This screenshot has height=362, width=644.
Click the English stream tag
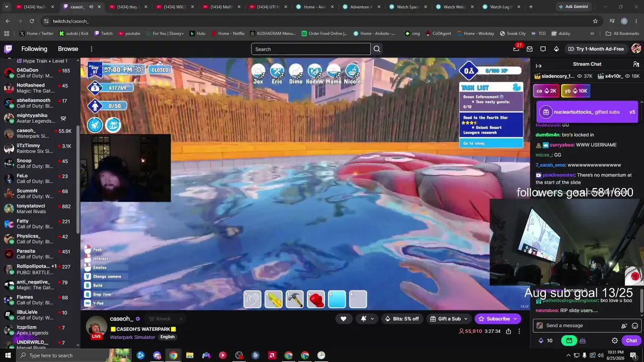coord(168,337)
